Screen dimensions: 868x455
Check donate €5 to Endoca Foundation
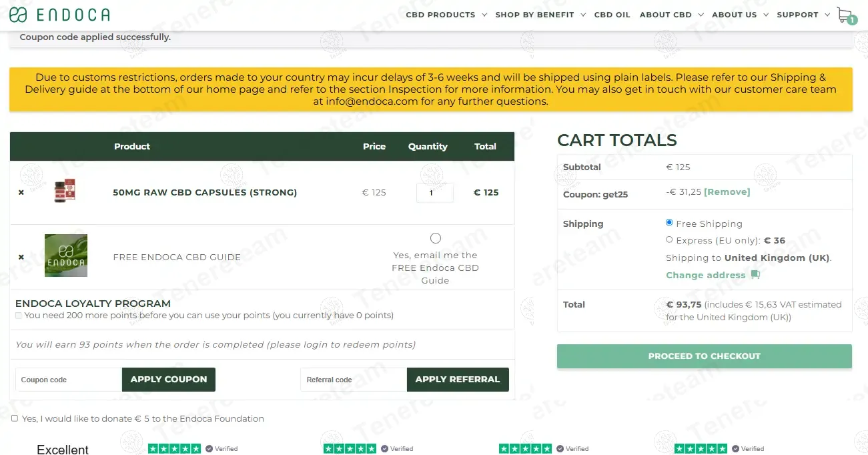(15, 418)
